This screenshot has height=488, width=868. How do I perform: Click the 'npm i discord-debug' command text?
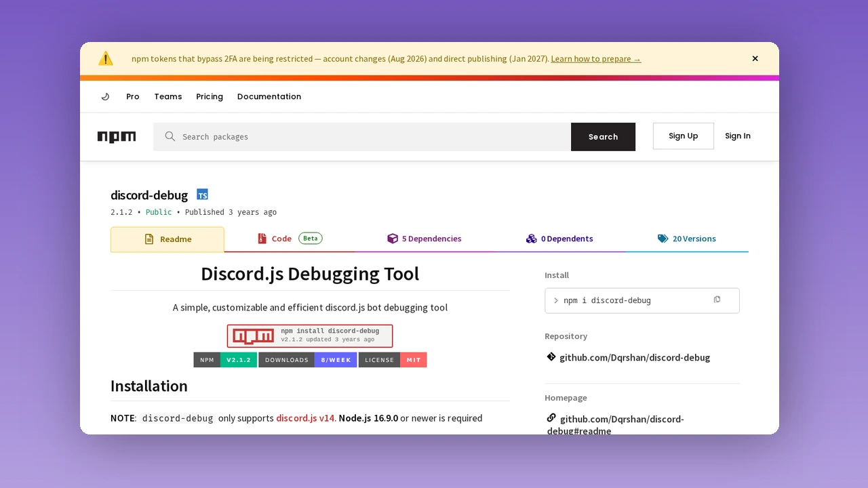[607, 300]
